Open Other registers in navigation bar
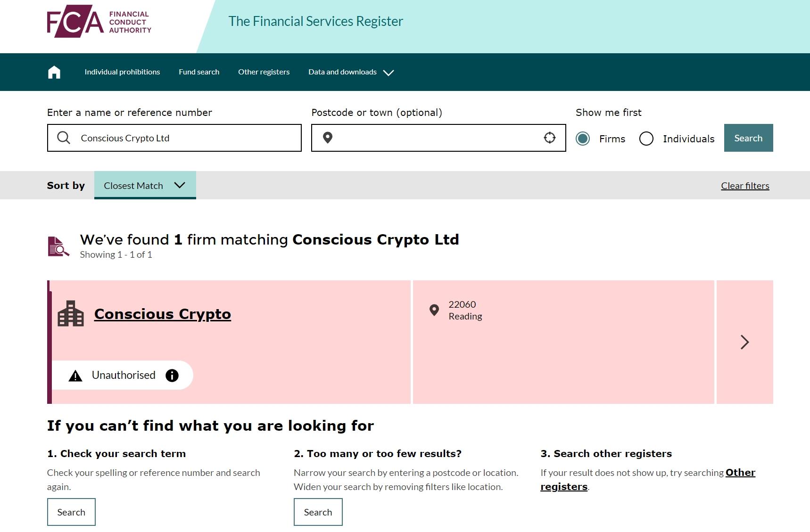 [264, 72]
